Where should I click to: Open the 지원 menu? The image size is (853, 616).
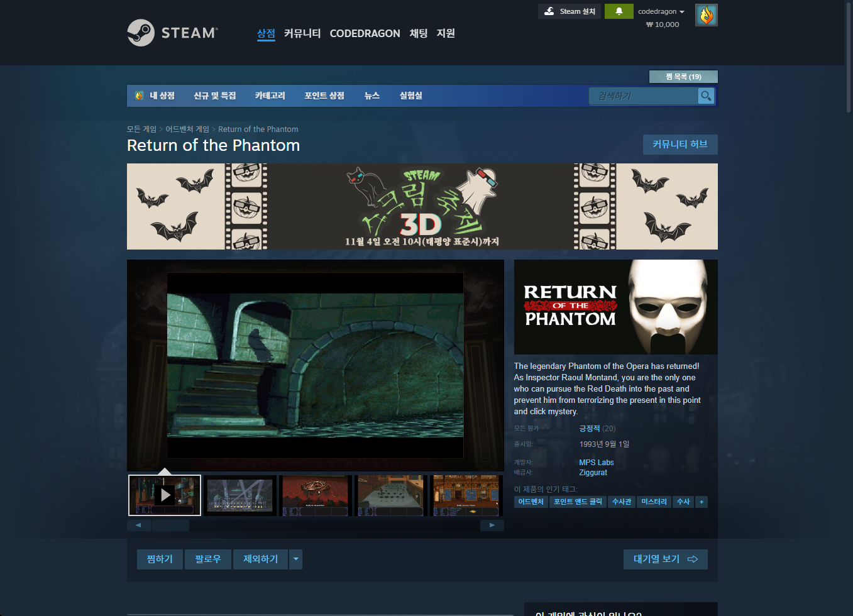446,33
